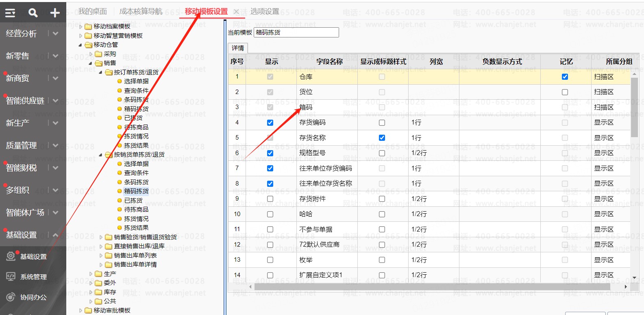Click the folder icon of 移动审批模板
644x315 pixels.
(x=88, y=311)
